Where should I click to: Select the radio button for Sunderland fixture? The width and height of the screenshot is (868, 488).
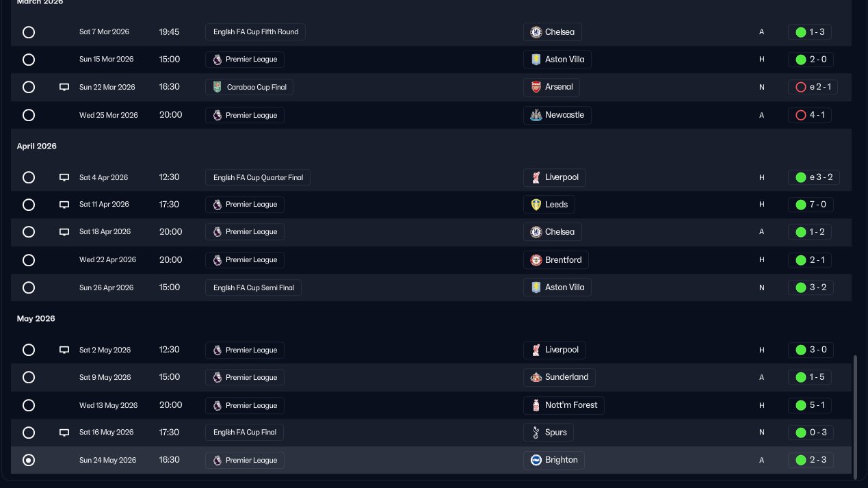pos(29,377)
